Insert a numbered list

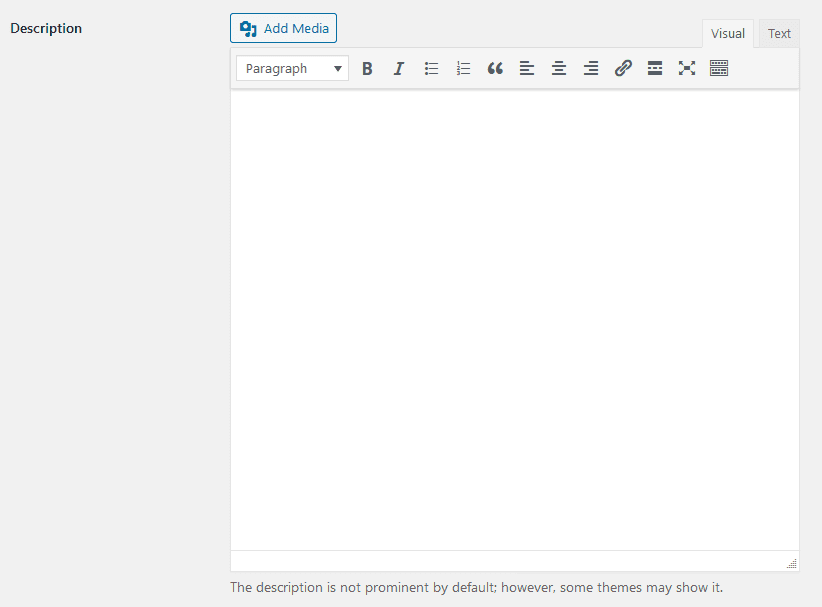(x=463, y=69)
